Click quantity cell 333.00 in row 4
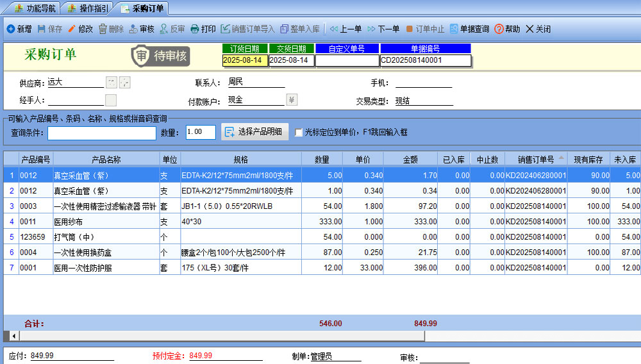641x364 pixels. (322, 222)
